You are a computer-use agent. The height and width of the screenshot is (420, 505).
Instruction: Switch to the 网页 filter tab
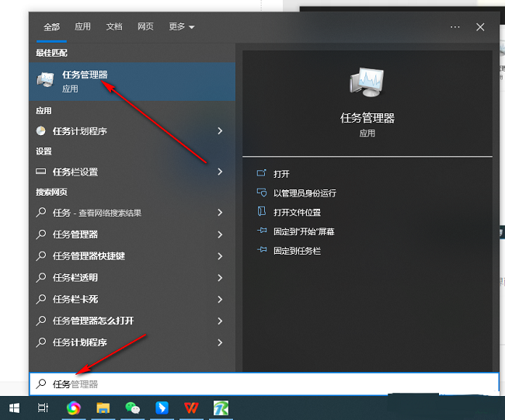pyautogui.click(x=145, y=26)
